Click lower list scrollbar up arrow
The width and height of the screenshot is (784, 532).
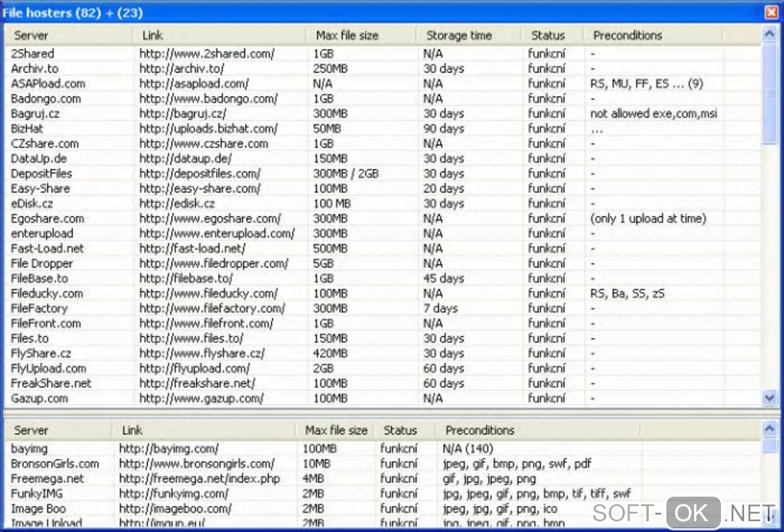click(769, 428)
